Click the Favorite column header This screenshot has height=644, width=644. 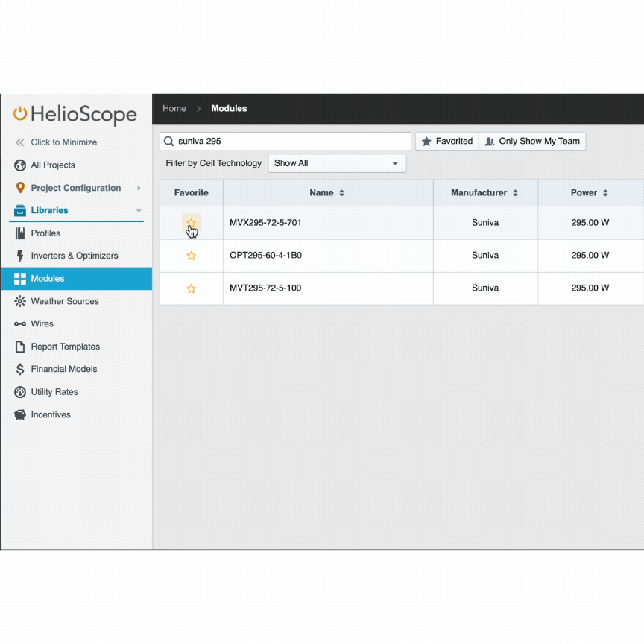tap(192, 192)
